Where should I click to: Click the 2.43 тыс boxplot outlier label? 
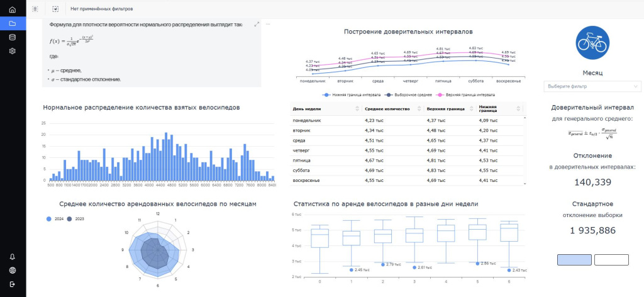pos(520,271)
